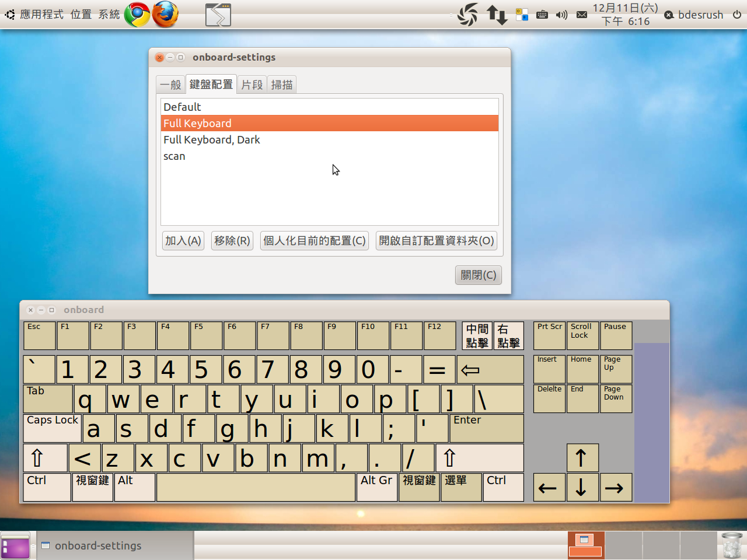Click the 開啟自訂配置資料夾(O) button
The height and width of the screenshot is (560, 747).
[437, 240]
